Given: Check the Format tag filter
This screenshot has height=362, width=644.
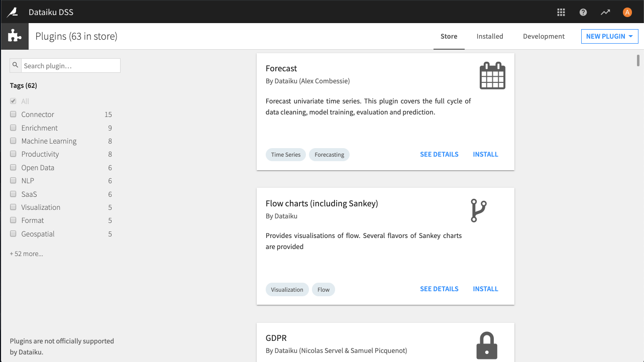Looking at the screenshot, I should (x=13, y=220).
